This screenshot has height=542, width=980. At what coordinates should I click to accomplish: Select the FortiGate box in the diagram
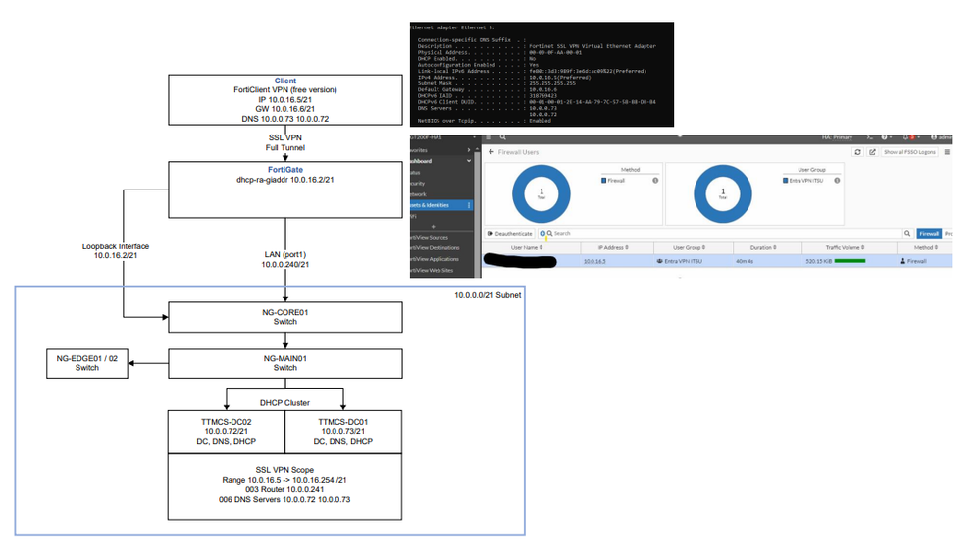click(285, 190)
